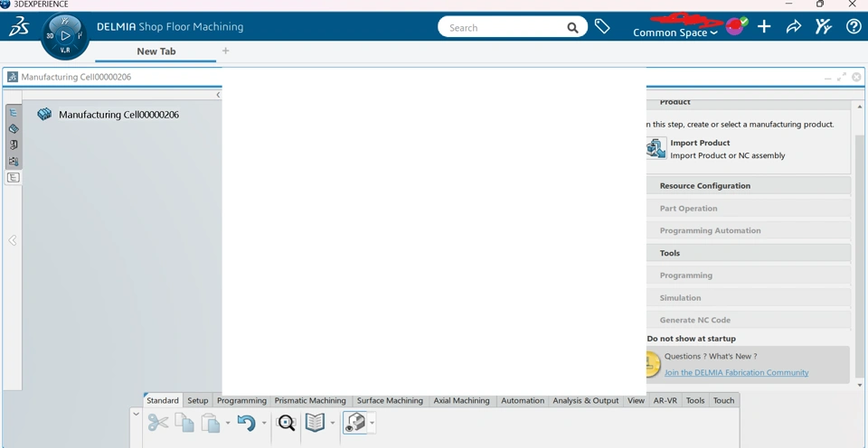
Task: Join the DELMIA Fabrication Community link
Action: (736, 372)
